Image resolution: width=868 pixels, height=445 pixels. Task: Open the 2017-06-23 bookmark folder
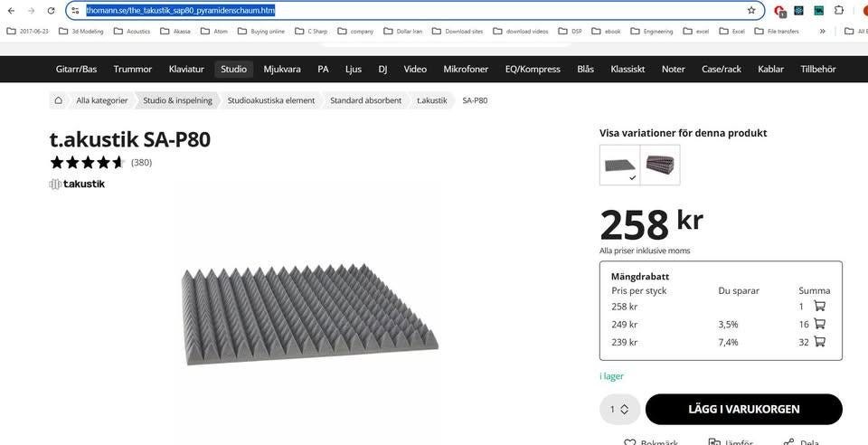(28, 32)
